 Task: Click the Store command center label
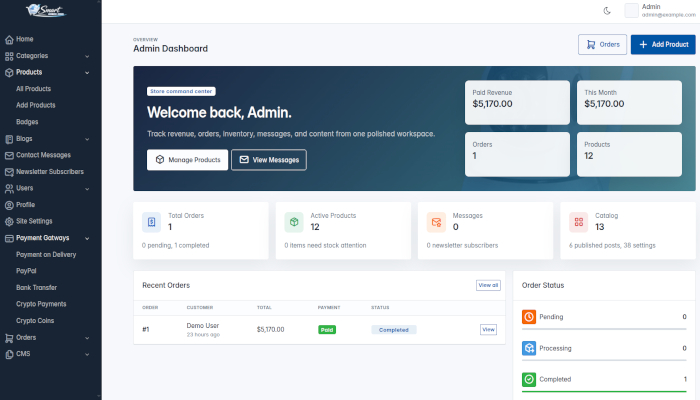tap(181, 91)
